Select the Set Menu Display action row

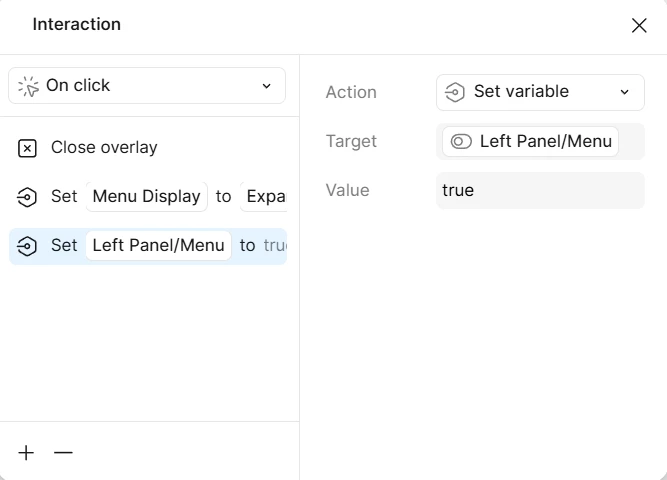tap(63, 197)
